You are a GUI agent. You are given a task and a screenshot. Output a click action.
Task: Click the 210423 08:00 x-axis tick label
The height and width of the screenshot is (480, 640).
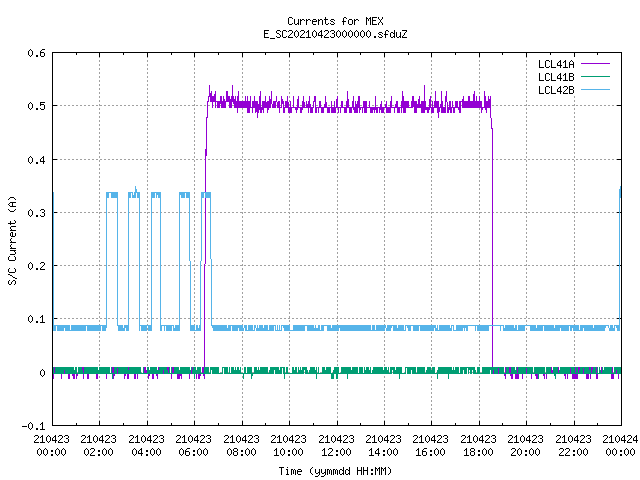point(241,445)
